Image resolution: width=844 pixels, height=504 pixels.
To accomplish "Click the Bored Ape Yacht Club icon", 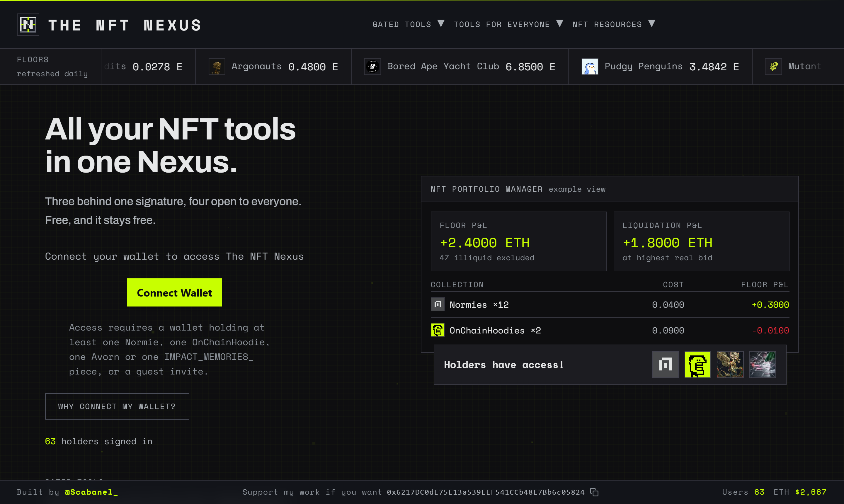I will [372, 67].
